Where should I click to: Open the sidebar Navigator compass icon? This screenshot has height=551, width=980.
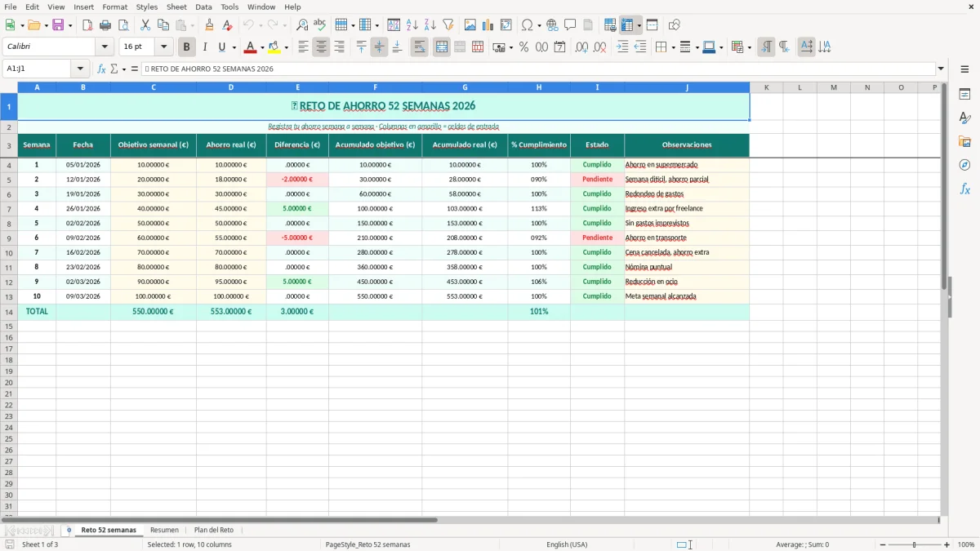click(964, 166)
